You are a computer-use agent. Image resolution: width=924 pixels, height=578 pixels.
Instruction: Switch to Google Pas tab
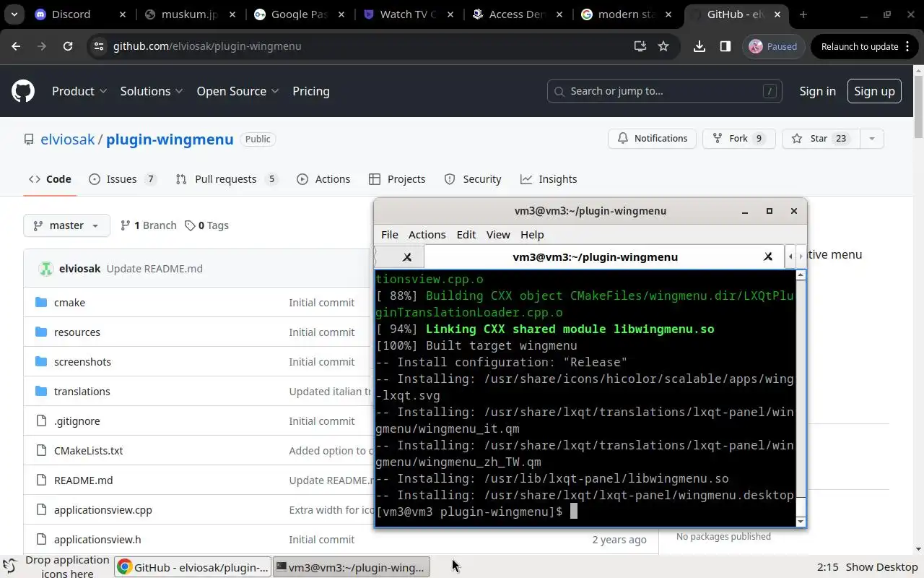(x=299, y=14)
